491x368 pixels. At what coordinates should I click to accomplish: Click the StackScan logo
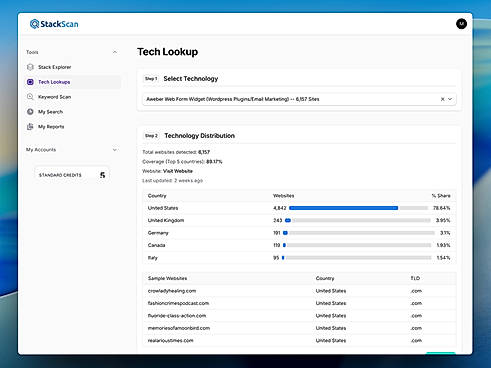pos(54,24)
